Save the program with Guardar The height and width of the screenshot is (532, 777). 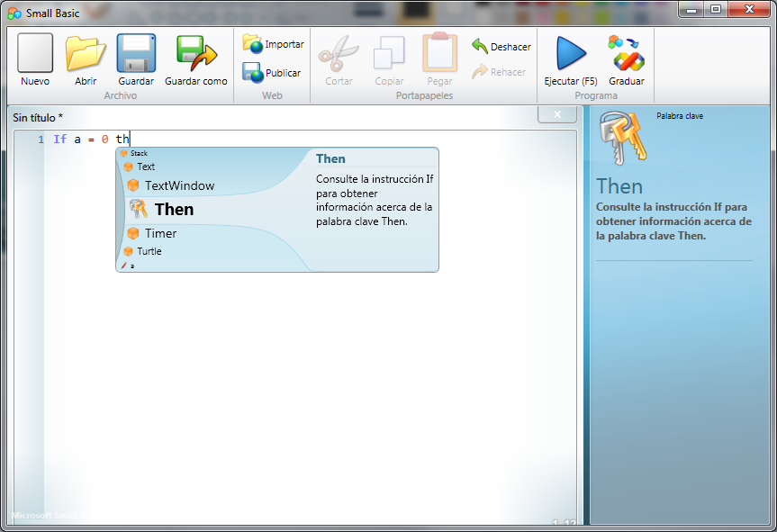point(136,59)
